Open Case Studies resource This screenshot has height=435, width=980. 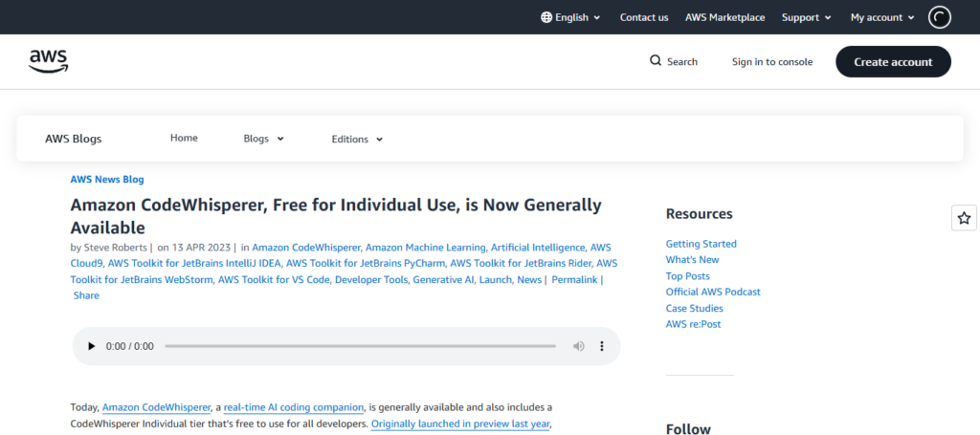(x=695, y=308)
